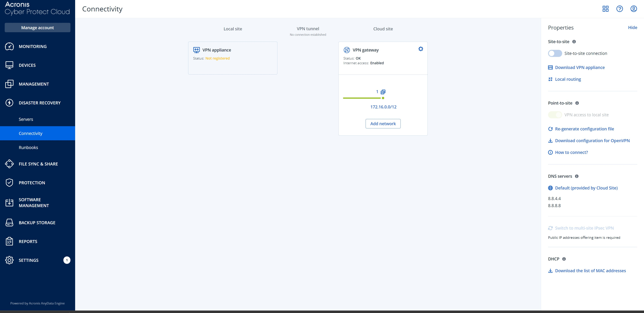Download the list of MAC addresses
The width and height of the screenshot is (644, 313).
(x=590, y=271)
